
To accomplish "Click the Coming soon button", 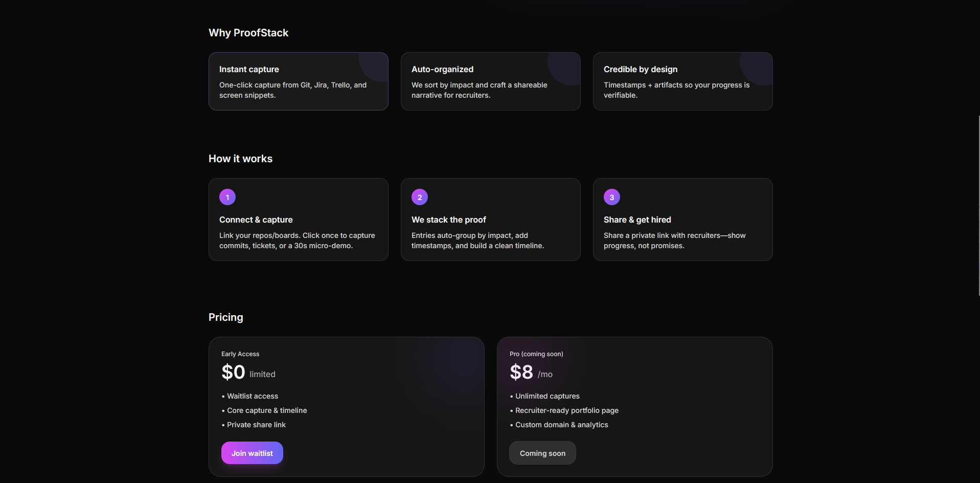I will coord(542,453).
